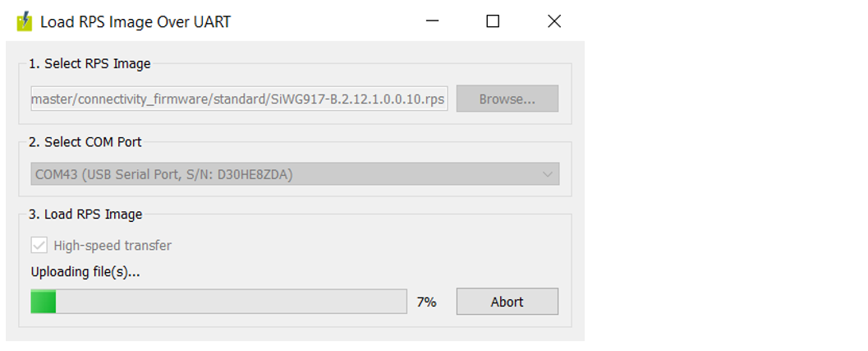The height and width of the screenshot is (351, 868).
Task: Click the green filled progress segment
Action: pyautogui.click(x=44, y=302)
